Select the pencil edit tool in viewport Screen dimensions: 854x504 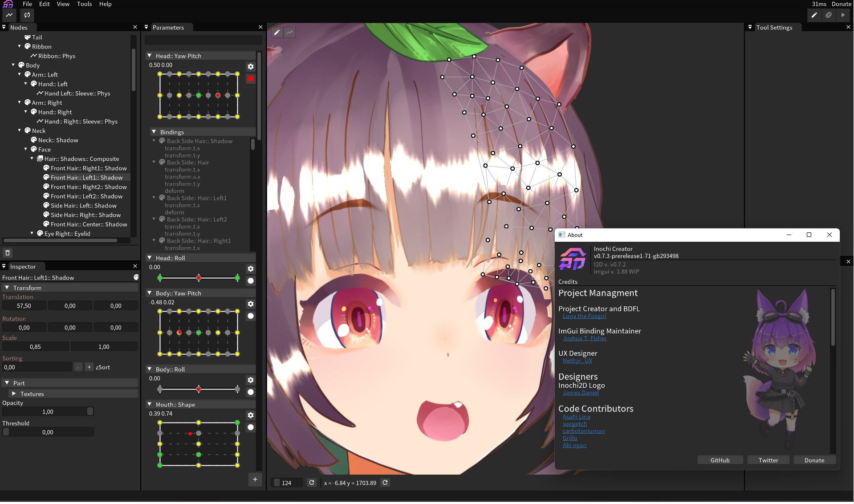[x=277, y=33]
